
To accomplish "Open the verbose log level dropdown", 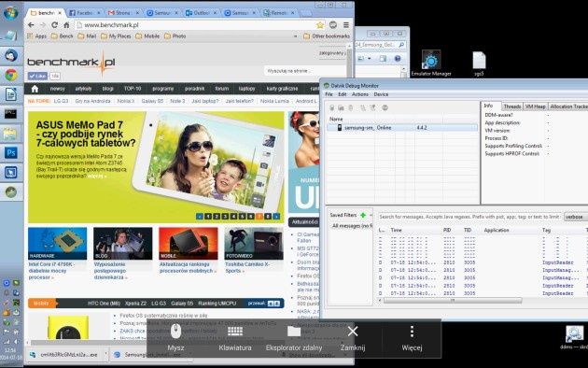I will point(575,217).
